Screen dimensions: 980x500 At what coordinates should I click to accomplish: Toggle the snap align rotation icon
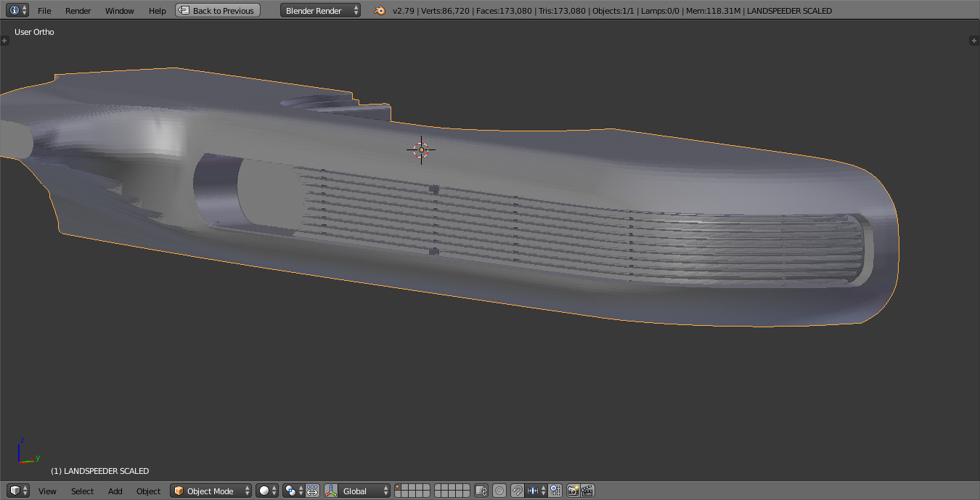point(555,491)
